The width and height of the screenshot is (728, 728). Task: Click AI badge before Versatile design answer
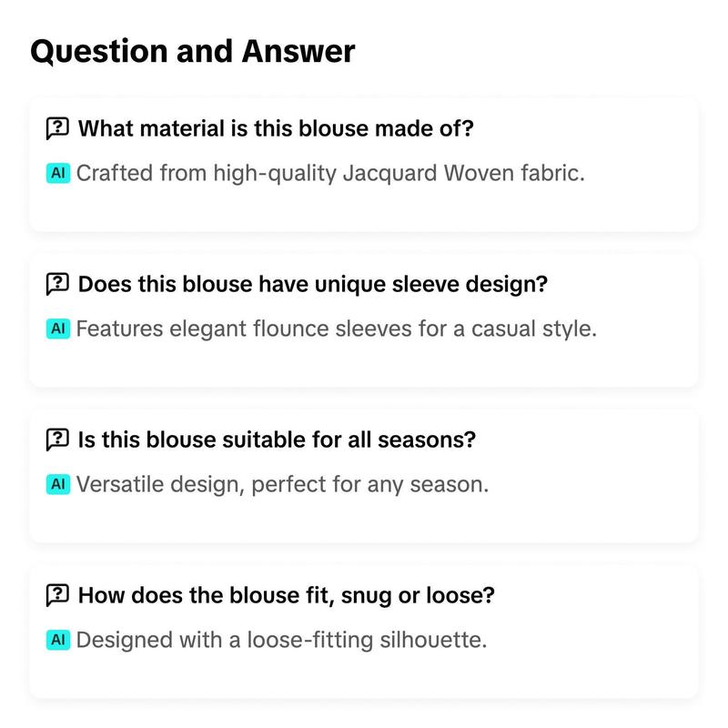(x=58, y=484)
